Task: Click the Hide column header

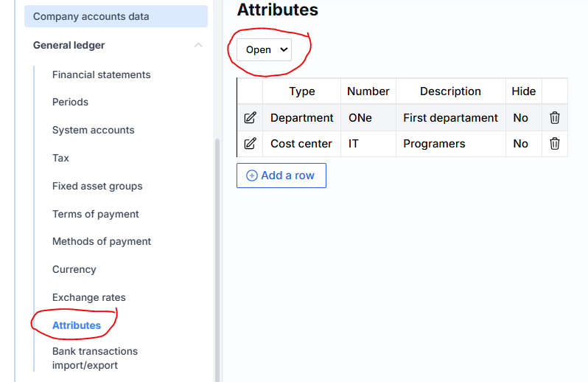Action: [524, 91]
